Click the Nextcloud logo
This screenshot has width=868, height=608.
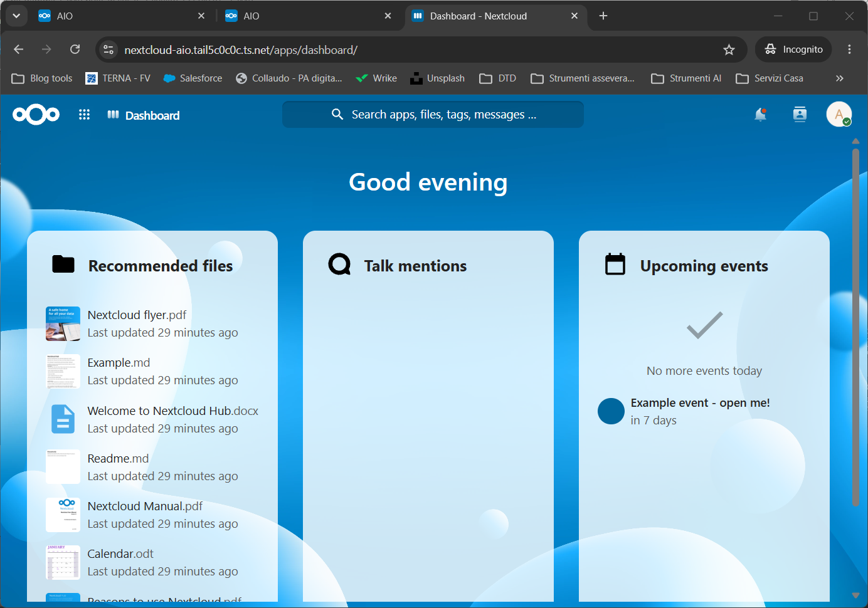36,115
